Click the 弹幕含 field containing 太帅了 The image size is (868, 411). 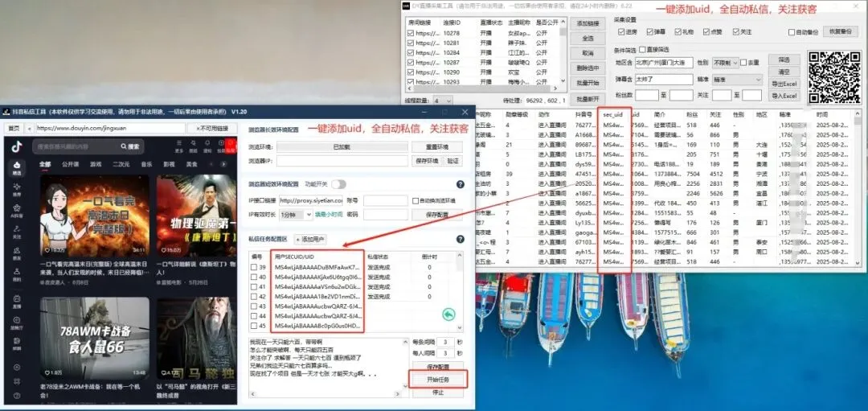point(664,79)
